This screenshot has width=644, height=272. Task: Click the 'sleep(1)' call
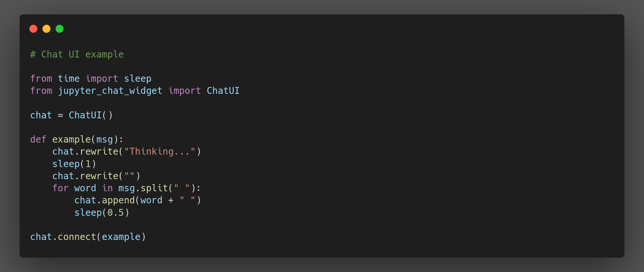coord(74,164)
